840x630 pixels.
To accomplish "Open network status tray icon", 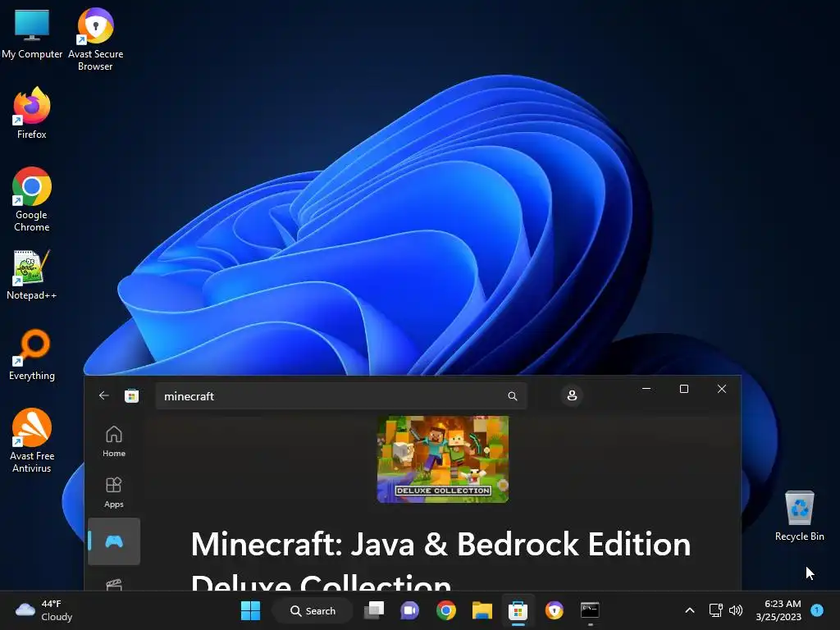I will click(x=715, y=610).
